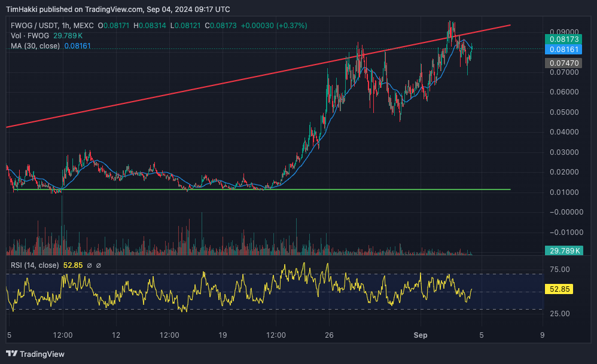
Task: Click the yellow 52.85 RSI axis label
Action: pyautogui.click(x=561, y=289)
